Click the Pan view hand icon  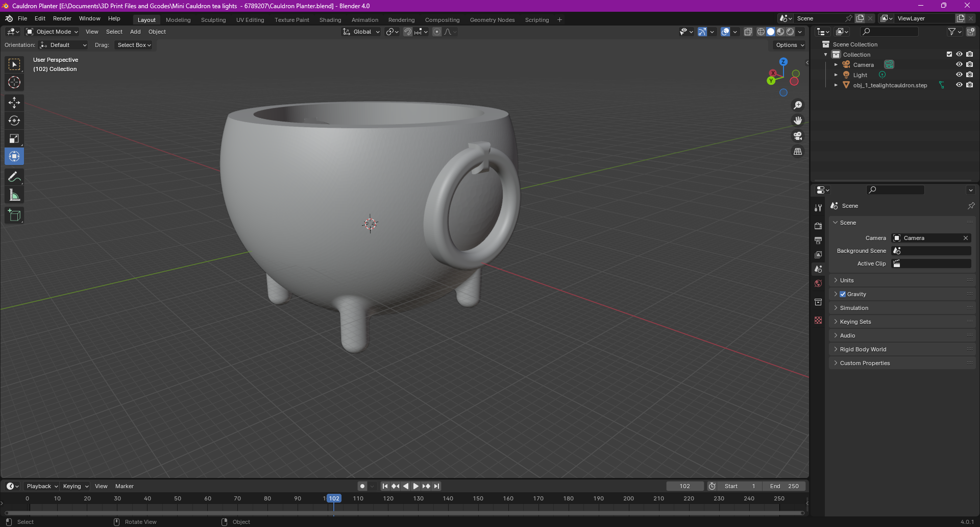798,121
